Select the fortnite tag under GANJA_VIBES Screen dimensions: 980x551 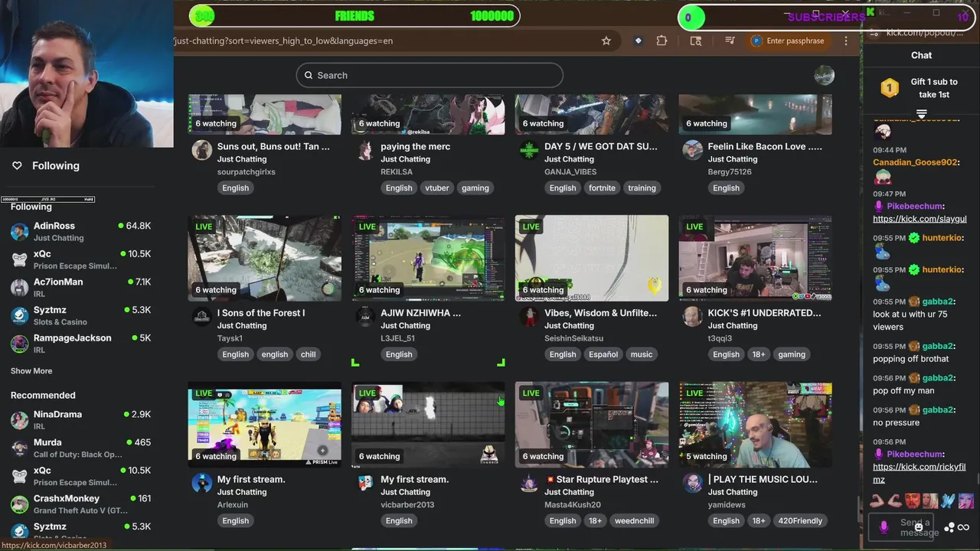[x=602, y=188]
